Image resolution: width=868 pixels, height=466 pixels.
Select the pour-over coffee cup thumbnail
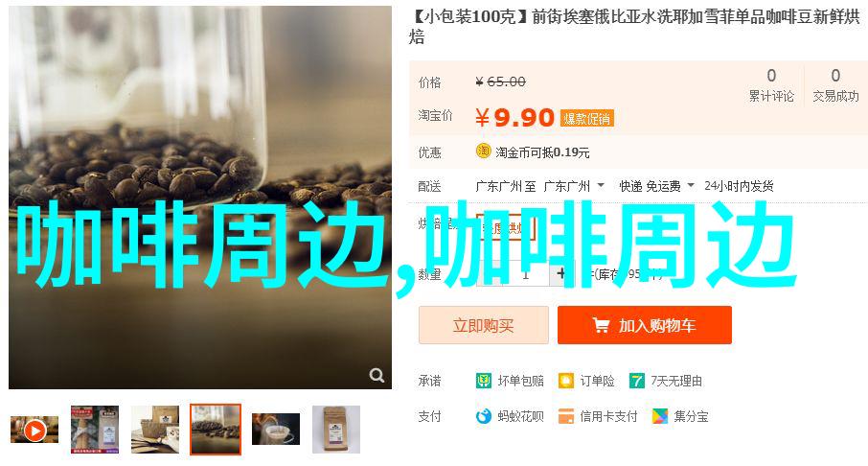click(x=276, y=430)
